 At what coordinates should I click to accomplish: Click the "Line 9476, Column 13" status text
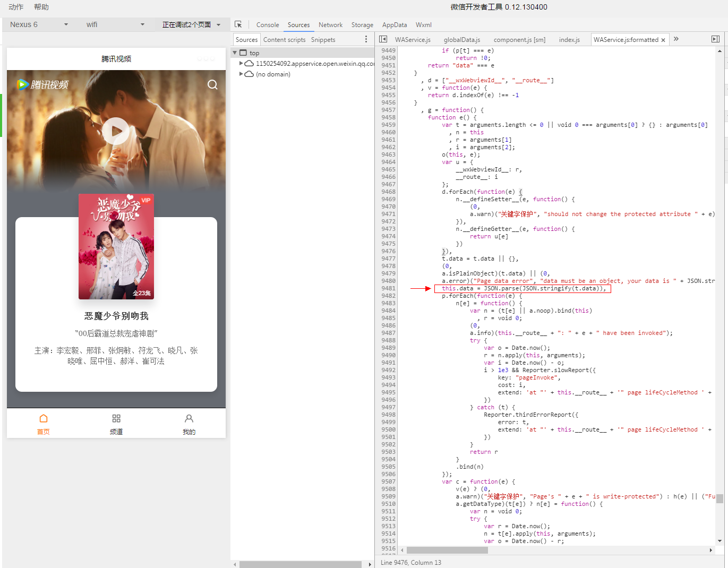410,562
